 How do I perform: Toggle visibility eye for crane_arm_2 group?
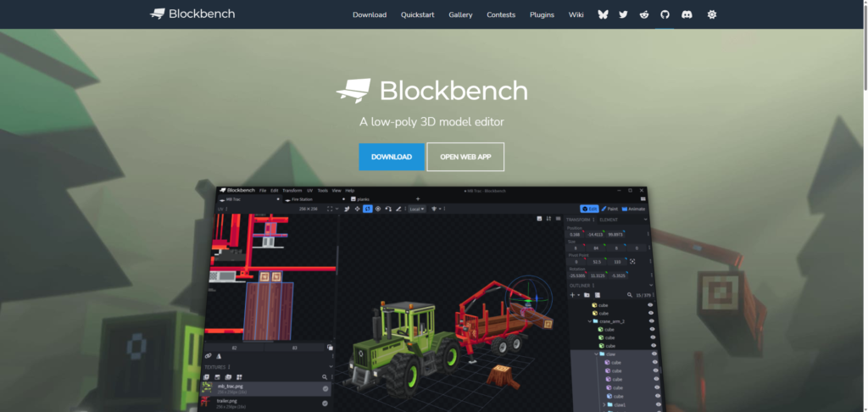[x=652, y=322]
